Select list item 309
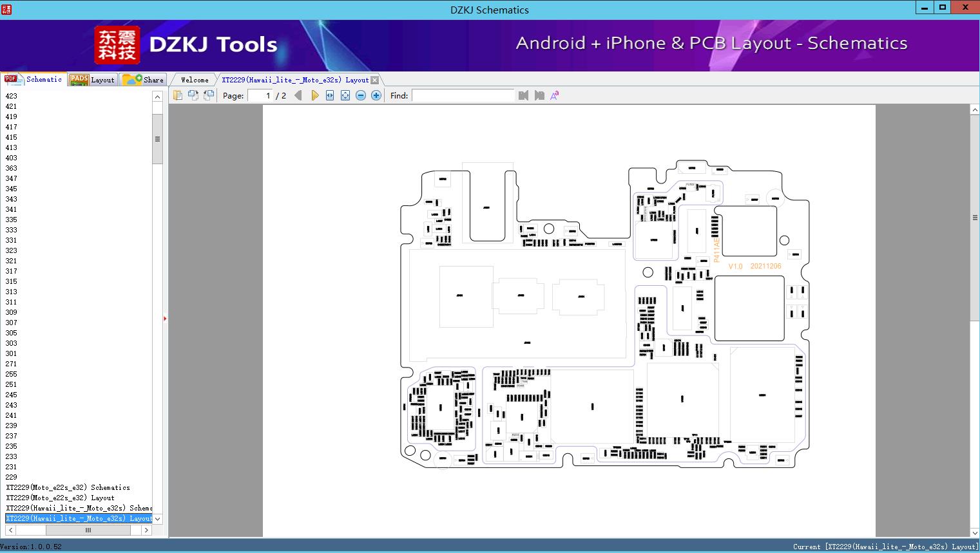Viewport: 980px width, 553px height. click(x=12, y=312)
